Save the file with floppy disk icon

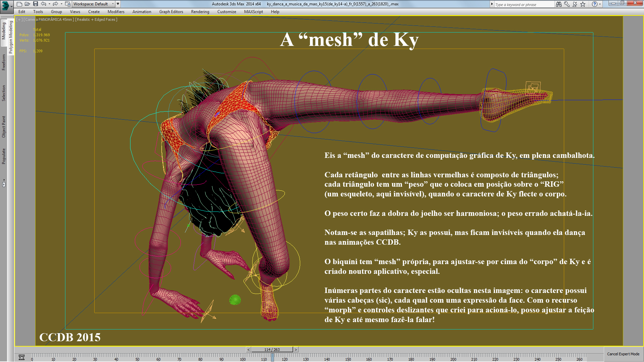pos(36,4)
